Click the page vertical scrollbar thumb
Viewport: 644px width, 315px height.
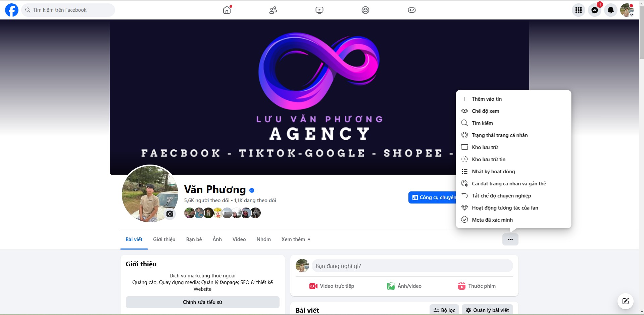pos(641,34)
